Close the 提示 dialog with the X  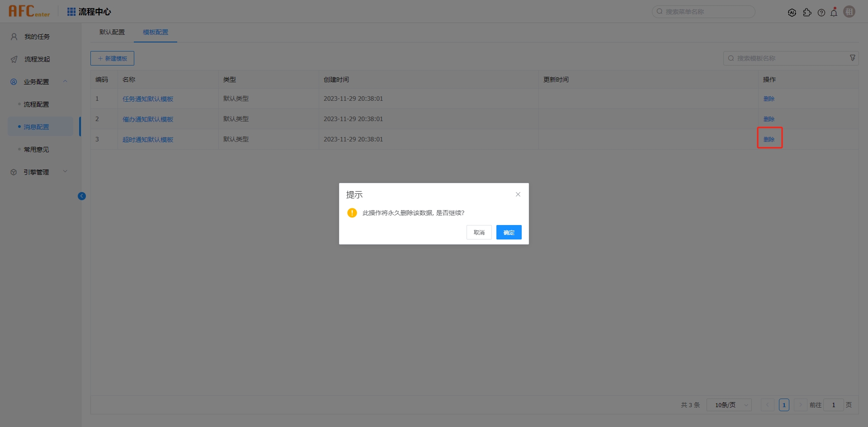click(x=518, y=194)
